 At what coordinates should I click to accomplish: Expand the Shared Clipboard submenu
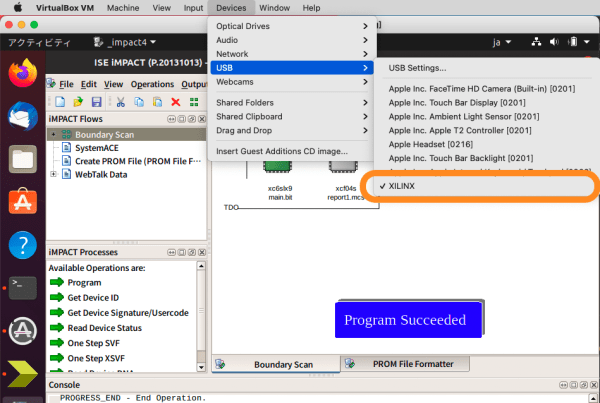tap(292, 116)
